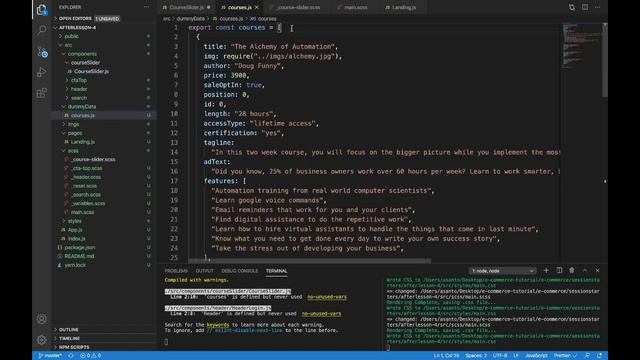The image size is (640, 360).
Task: Expand the imgs folder
Action: click(x=73, y=124)
